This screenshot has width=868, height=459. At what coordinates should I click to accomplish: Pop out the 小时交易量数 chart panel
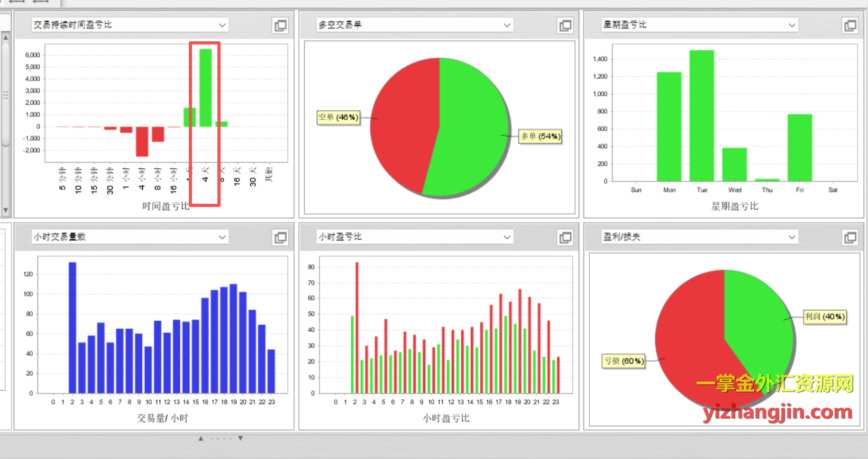[x=280, y=238]
